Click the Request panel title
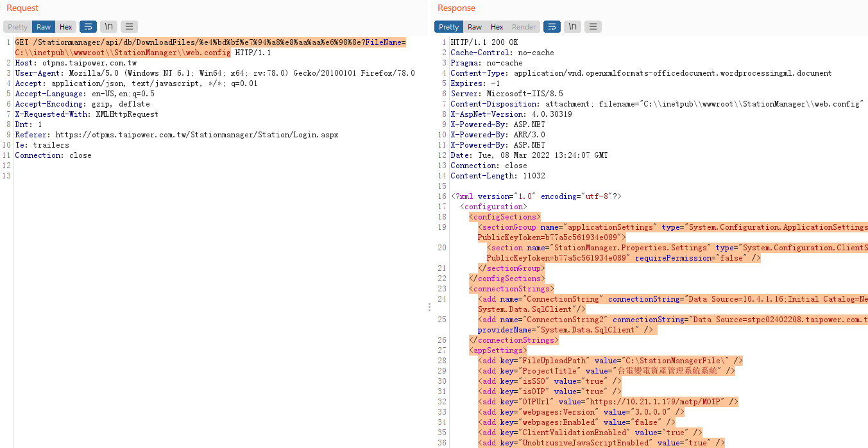The width and height of the screenshot is (868, 448). point(22,8)
